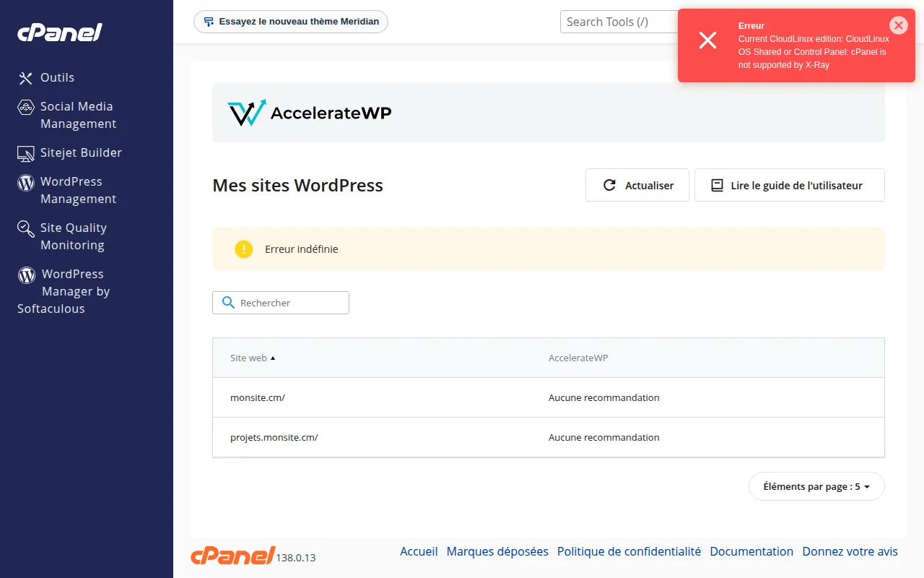The width and height of the screenshot is (924, 578).
Task: Click the refresh arrow icon on Actualiser
Action: coord(610,186)
